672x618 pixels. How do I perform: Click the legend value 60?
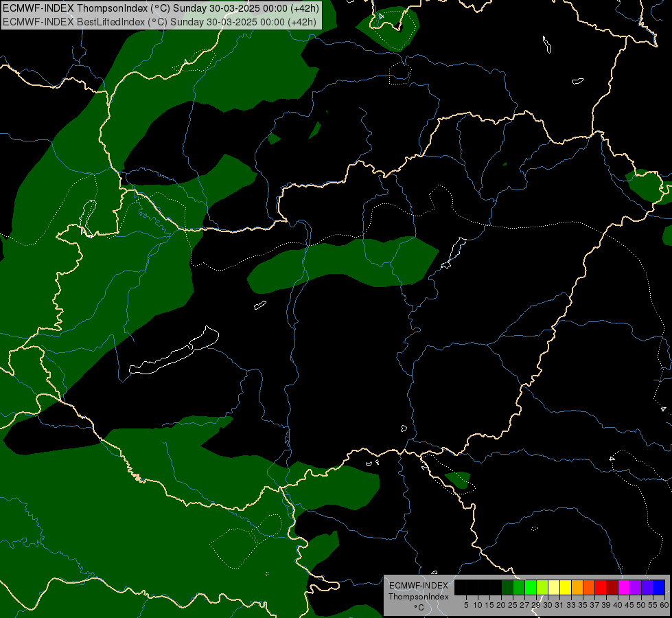(664, 605)
